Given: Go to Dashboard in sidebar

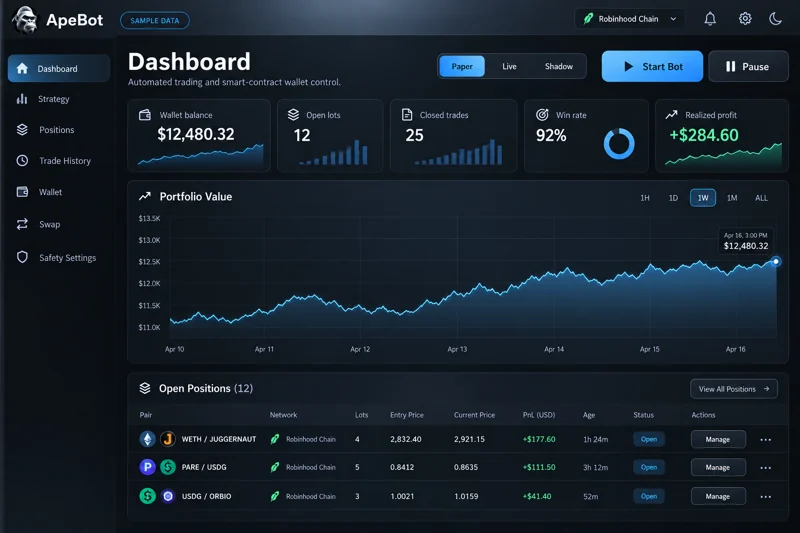Looking at the screenshot, I should tap(59, 68).
